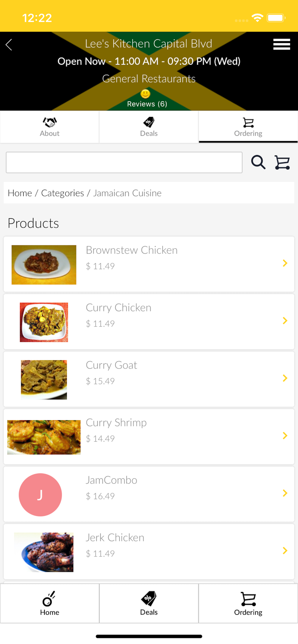
Task: Tap the Curry Chicken product image
Action: click(x=44, y=322)
